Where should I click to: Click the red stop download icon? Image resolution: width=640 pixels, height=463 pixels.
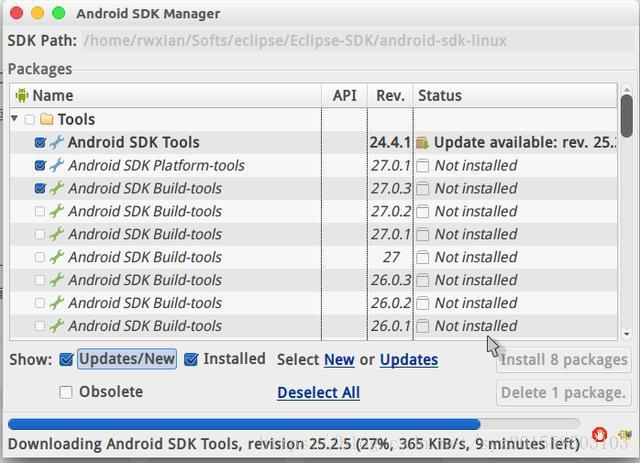coord(599,434)
